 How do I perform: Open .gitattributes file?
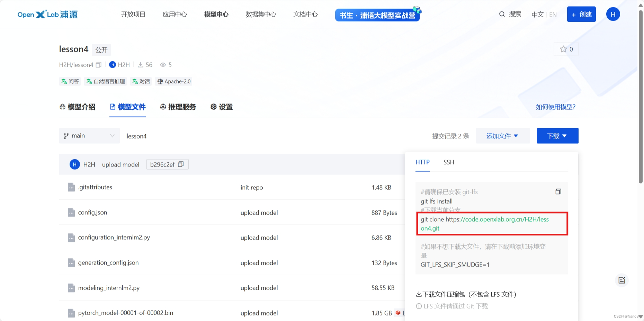click(x=95, y=187)
